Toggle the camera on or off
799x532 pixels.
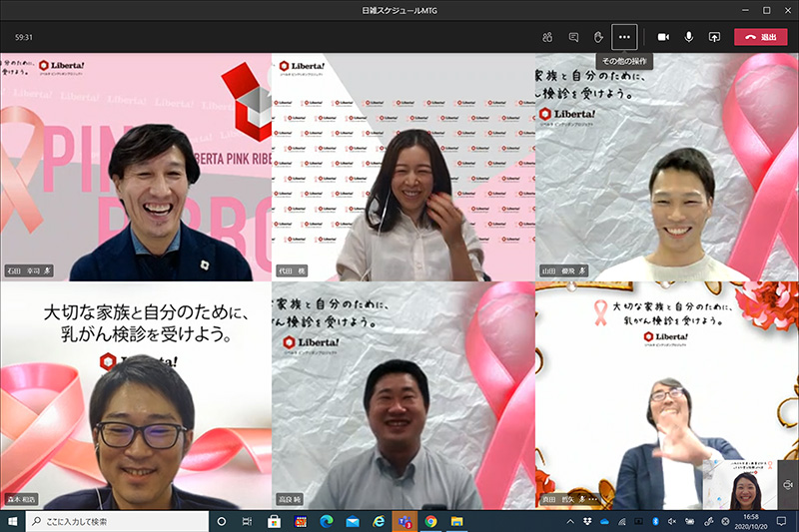click(x=663, y=37)
